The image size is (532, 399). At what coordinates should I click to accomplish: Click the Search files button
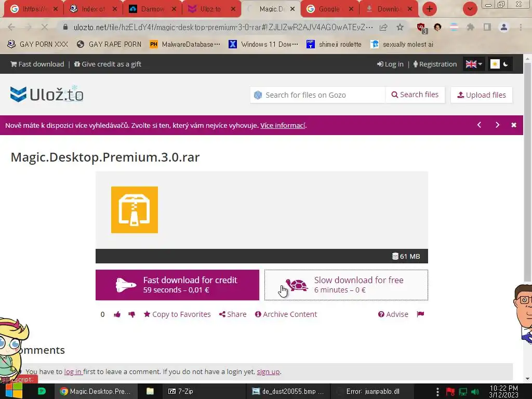(415, 95)
